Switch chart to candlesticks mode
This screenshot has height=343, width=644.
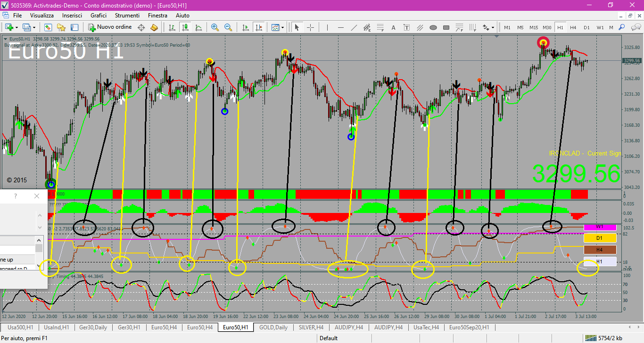[x=185, y=27]
